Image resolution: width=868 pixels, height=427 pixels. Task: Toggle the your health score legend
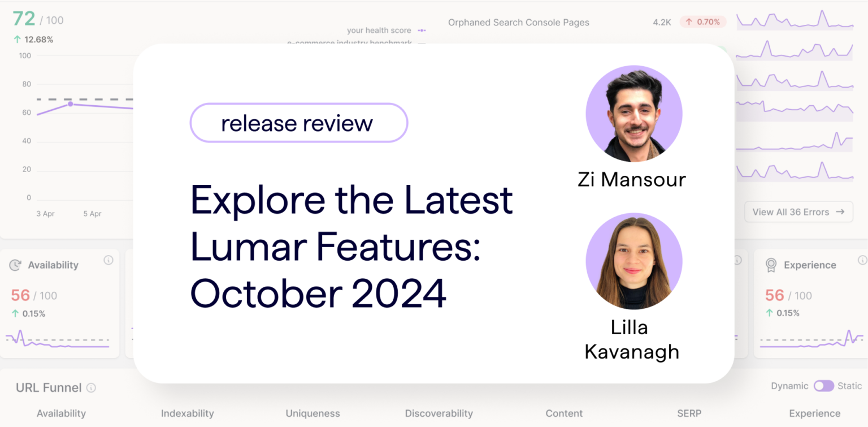point(379,31)
